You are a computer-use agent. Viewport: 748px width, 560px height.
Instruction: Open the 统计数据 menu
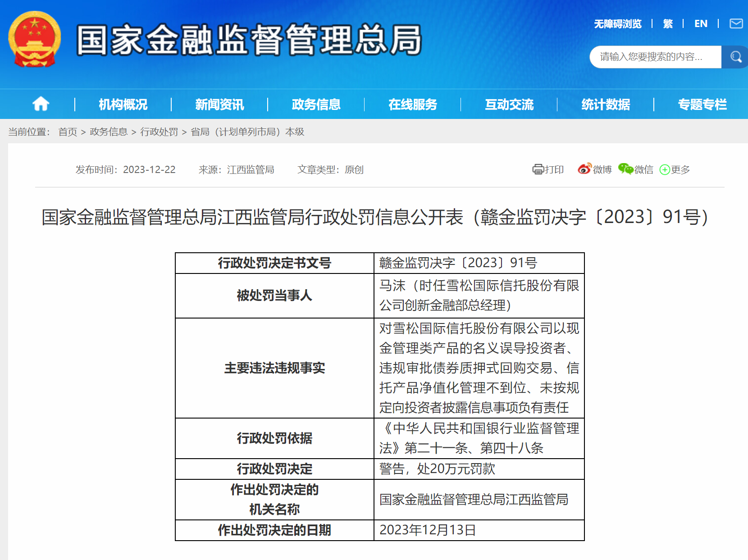(606, 105)
